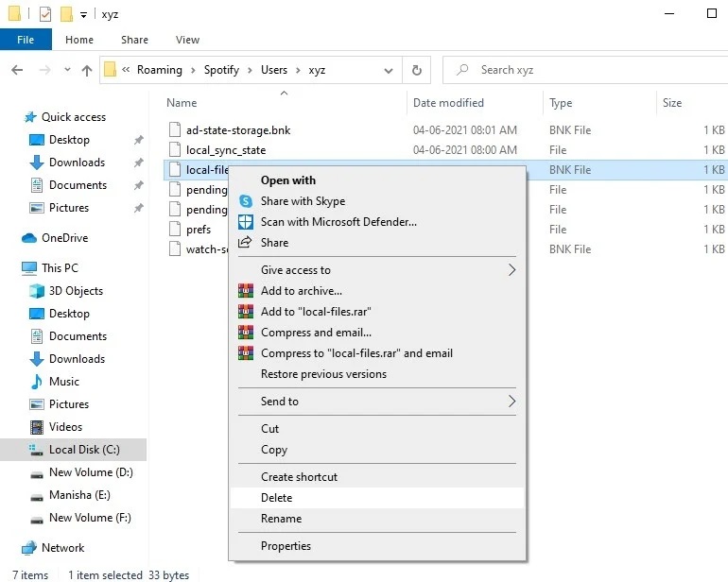Expand address bar history chevron
728x582 pixels.
[x=389, y=71]
